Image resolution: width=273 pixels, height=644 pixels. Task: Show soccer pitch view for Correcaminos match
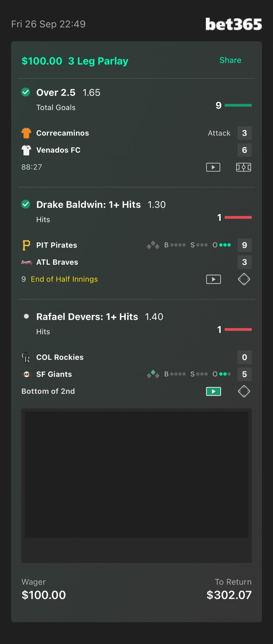(x=243, y=167)
